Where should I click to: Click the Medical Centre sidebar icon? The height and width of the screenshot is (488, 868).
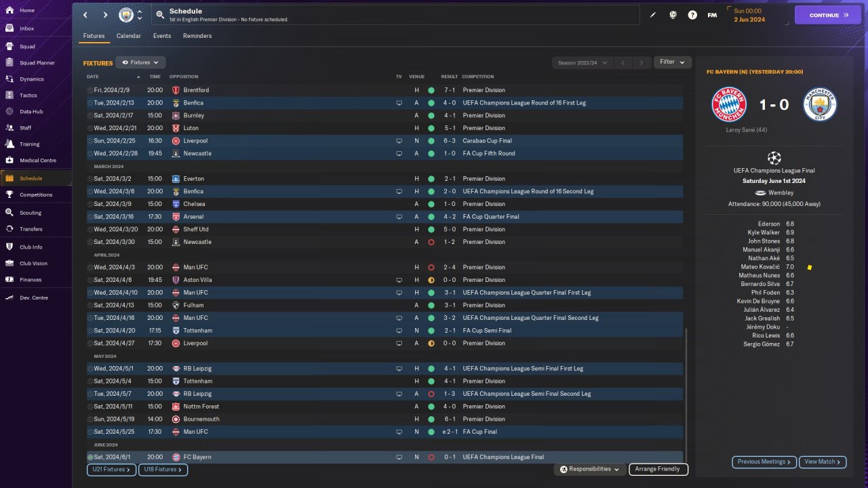click(9, 161)
